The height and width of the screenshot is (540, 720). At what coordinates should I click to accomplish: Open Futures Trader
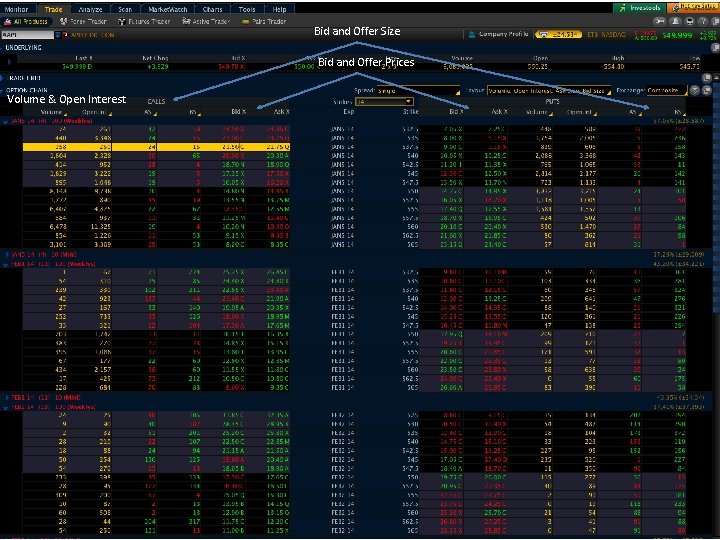(x=144, y=22)
